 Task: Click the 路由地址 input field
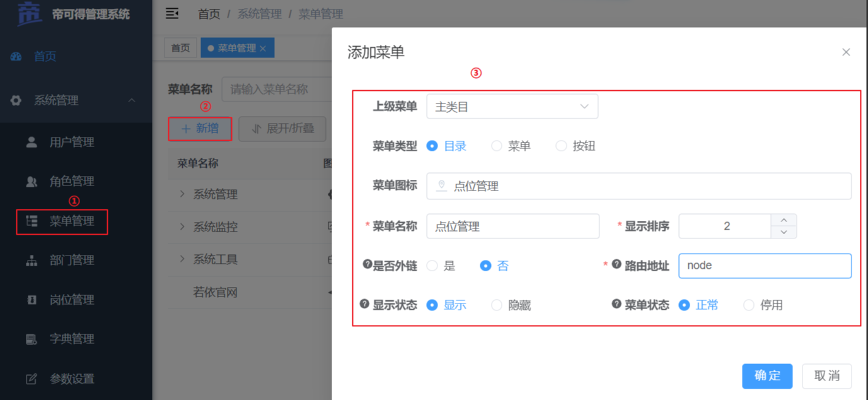[x=765, y=266]
